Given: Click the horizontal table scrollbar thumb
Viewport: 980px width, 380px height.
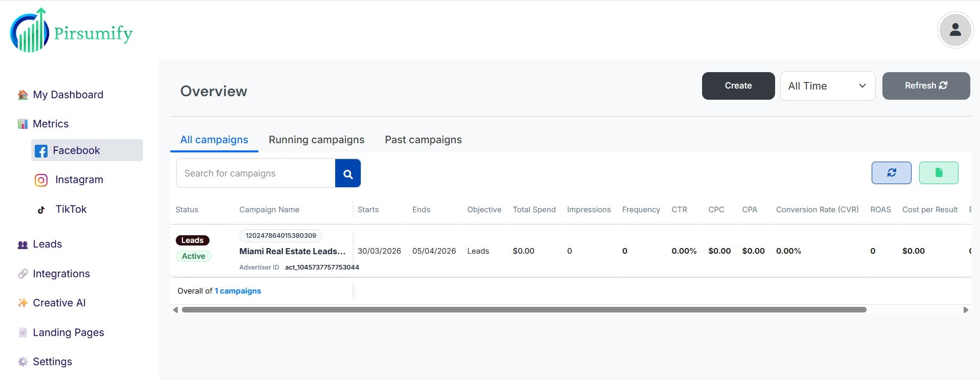Looking at the screenshot, I should coord(524,310).
